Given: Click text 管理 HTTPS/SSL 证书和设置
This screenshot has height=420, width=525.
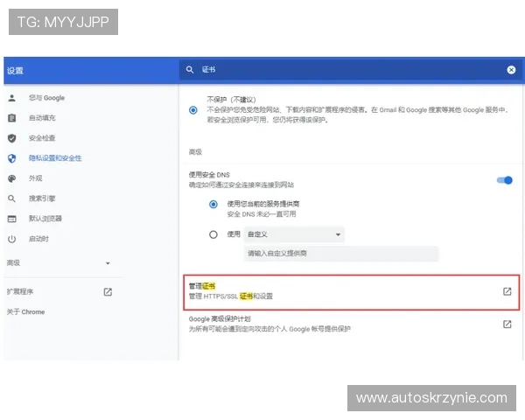Looking at the screenshot, I should point(231,296).
